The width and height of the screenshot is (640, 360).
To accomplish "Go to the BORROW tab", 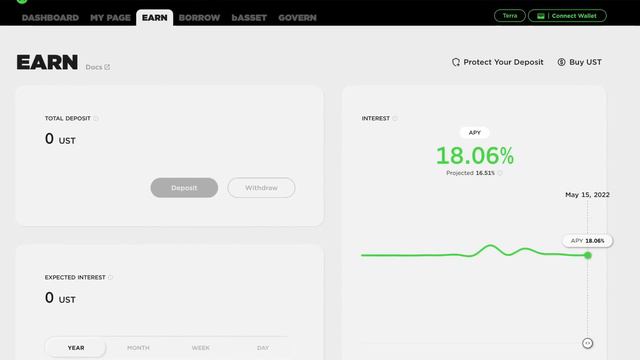I will tap(199, 18).
